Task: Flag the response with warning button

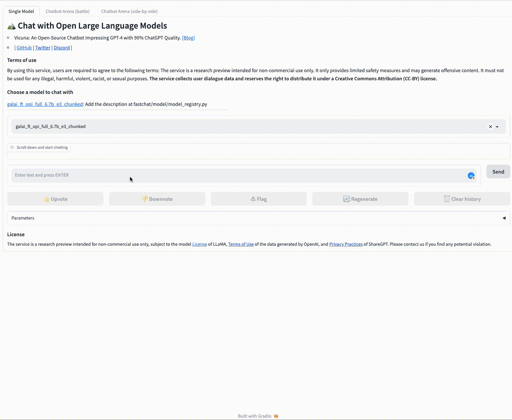Action: 259,199
